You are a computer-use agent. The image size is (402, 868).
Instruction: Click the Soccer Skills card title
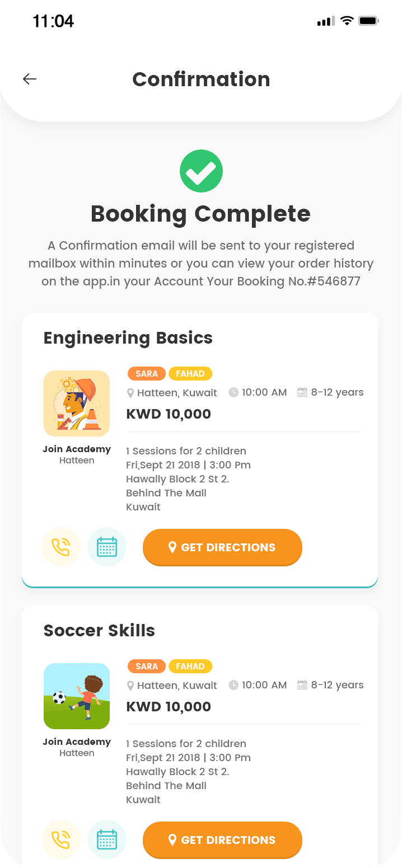click(x=99, y=631)
